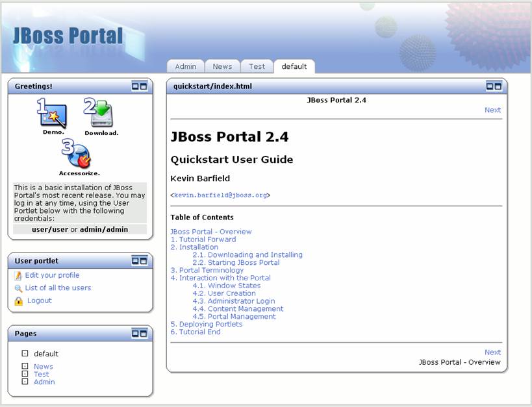Open 4.5. Portal Management section
This screenshot has height=407, width=532.
tap(234, 316)
